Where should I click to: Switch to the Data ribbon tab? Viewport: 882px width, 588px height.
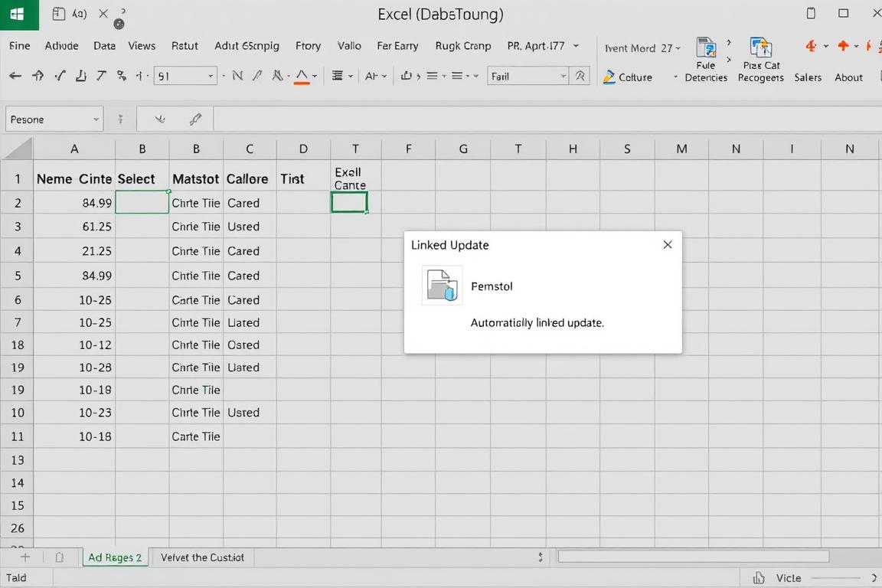[x=104, y=46]
